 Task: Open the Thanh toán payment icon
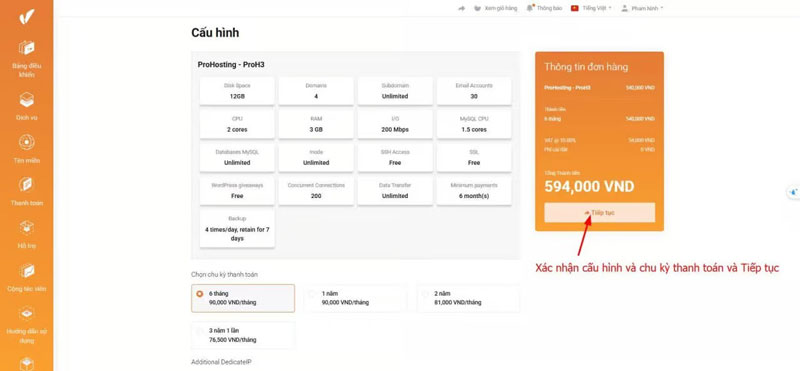tap(27, 185)
